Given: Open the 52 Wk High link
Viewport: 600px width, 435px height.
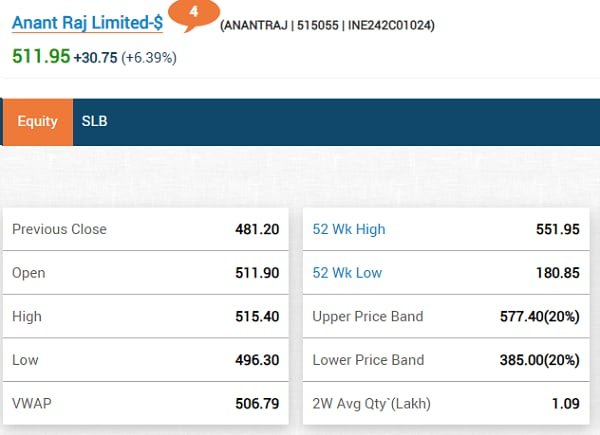Looking at the screenshot, I should point(349,229).
